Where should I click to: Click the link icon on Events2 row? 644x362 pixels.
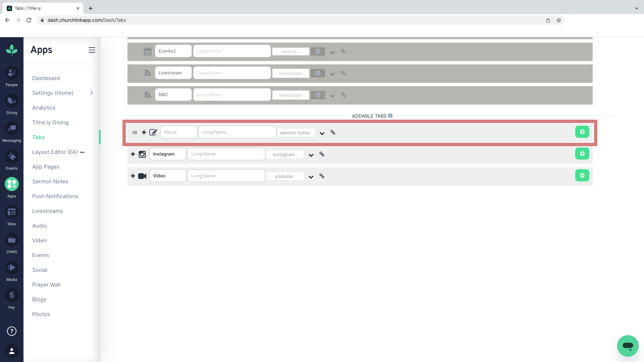point(343,51)
